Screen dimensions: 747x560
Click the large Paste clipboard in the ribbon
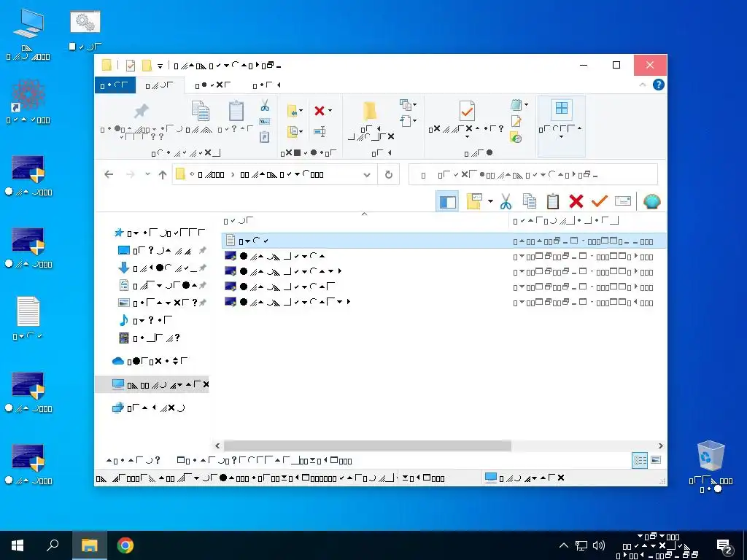pos(236,111)
